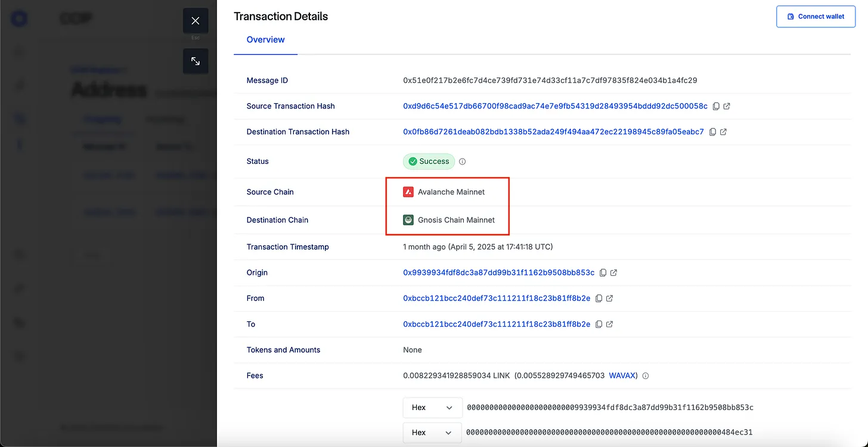
Task: Click the info icon beside Fees
Action: (645, 376)
